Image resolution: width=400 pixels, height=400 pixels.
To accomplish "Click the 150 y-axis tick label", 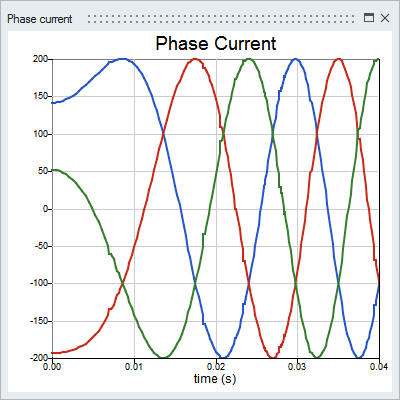I will click(x=40, y=96).
